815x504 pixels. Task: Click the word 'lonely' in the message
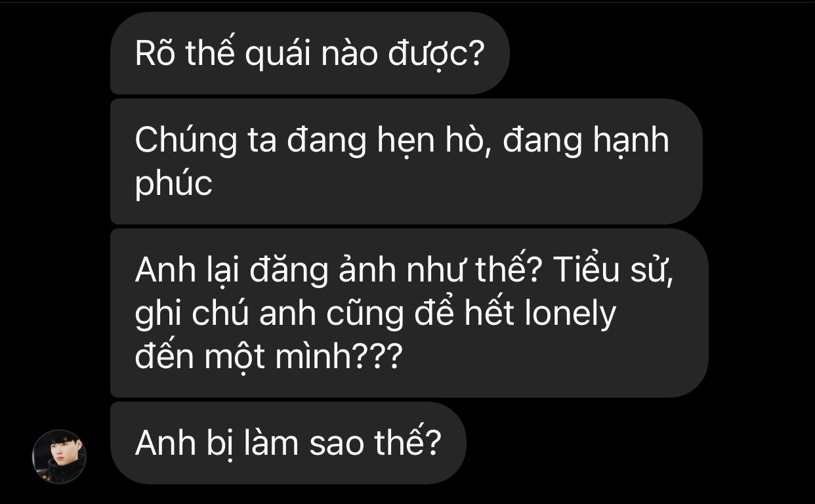coord(571,316)
